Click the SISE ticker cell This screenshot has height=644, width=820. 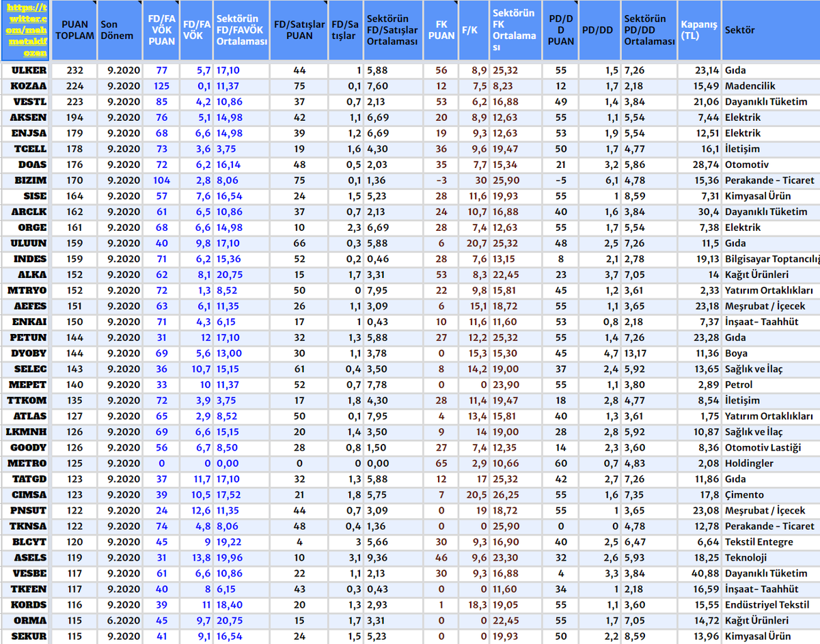pyautogui.click(x=26, y=196)
